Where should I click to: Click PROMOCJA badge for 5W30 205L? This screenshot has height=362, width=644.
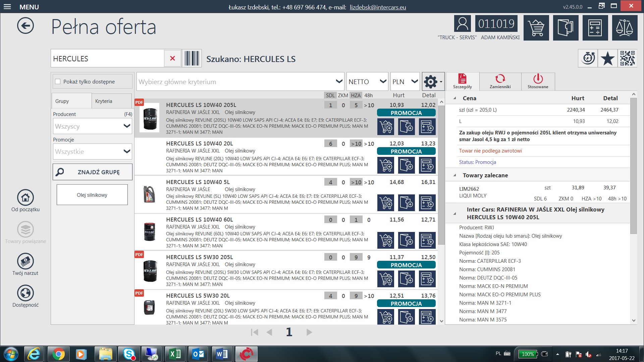(406, 265)
